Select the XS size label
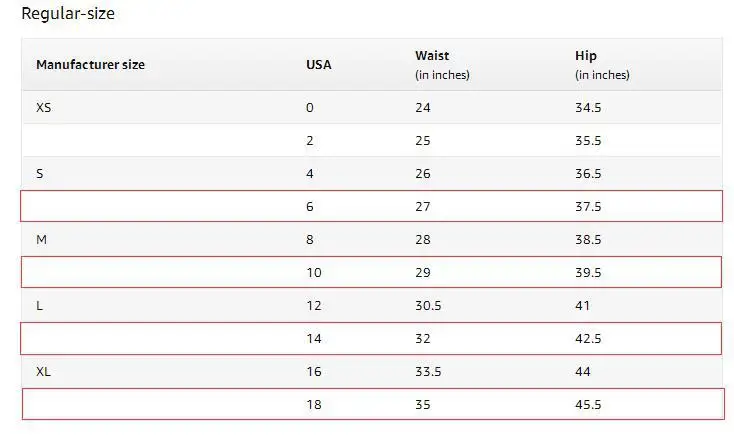Screen dimensions: 734x435 click(44, 108)
